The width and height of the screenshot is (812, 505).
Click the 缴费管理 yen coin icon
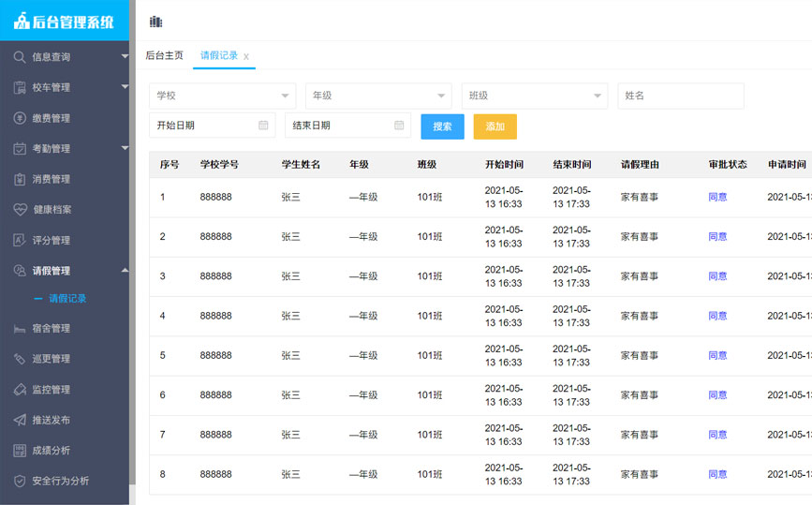pos(19,118)
